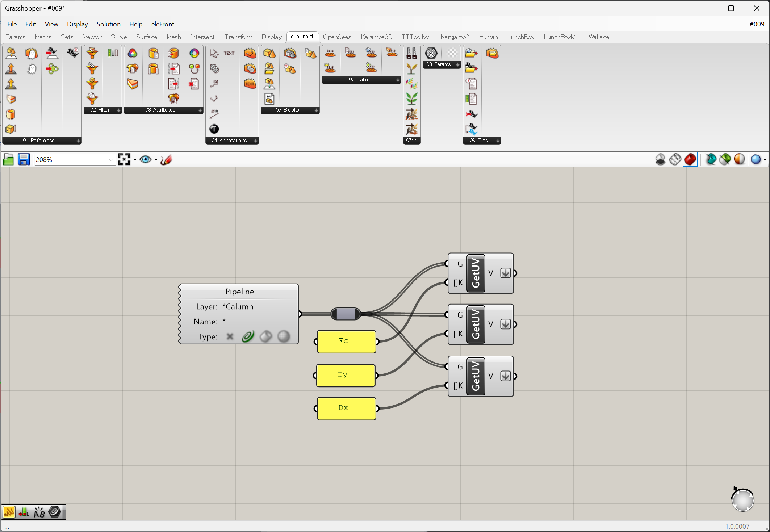Click the compass navigation widget

742,500
